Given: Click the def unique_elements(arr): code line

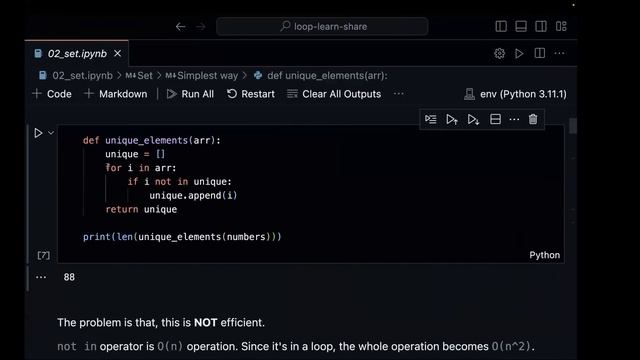Looking at the screenshot, I should 151,140.
